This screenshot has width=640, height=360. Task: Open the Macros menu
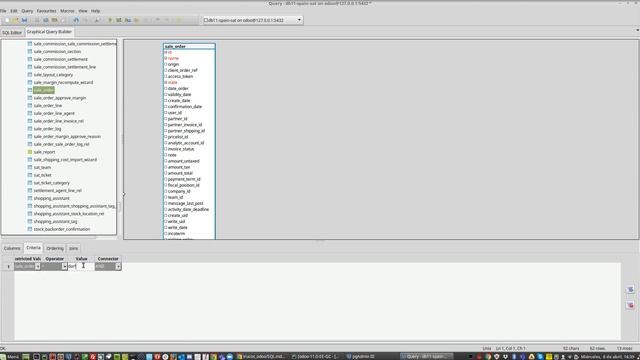click(x=67, y=11)
